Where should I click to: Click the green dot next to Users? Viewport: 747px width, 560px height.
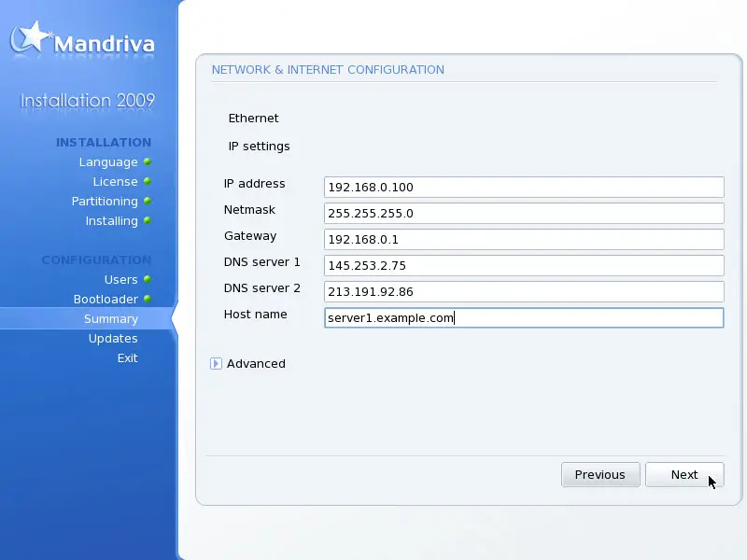coord(148,279)
